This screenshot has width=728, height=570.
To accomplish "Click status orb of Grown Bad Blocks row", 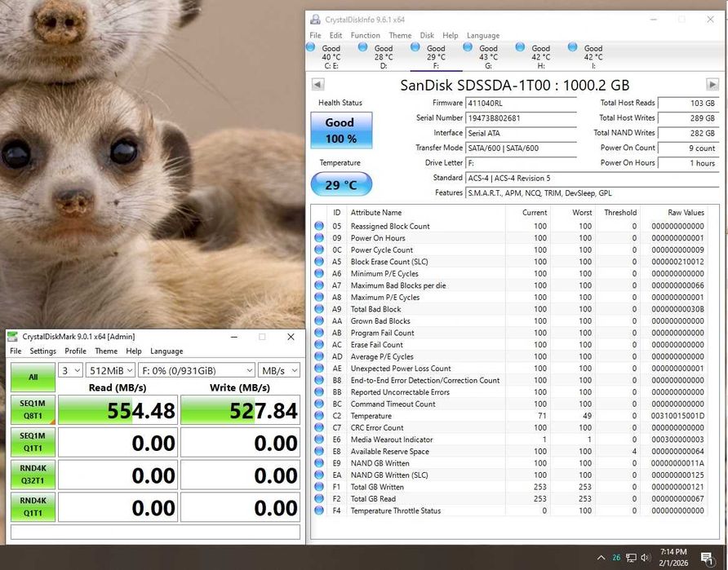I will (x=319, y=321).
